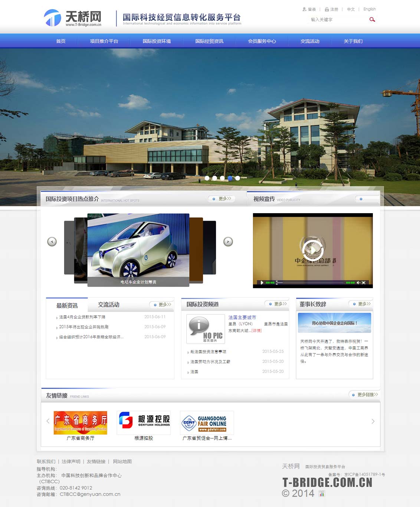This screenshot has width=420, height=507.
Task: Click the 输入关键字 search input field
Action: 336,20
